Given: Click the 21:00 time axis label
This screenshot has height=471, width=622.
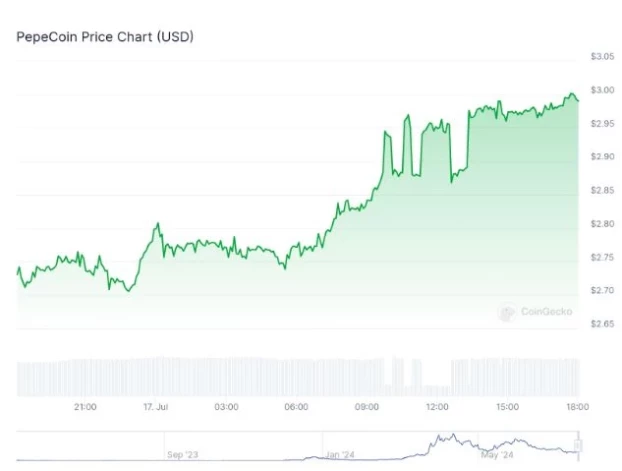Looking at the screenshot, I should pyautogui.click(x=85, y=406).
